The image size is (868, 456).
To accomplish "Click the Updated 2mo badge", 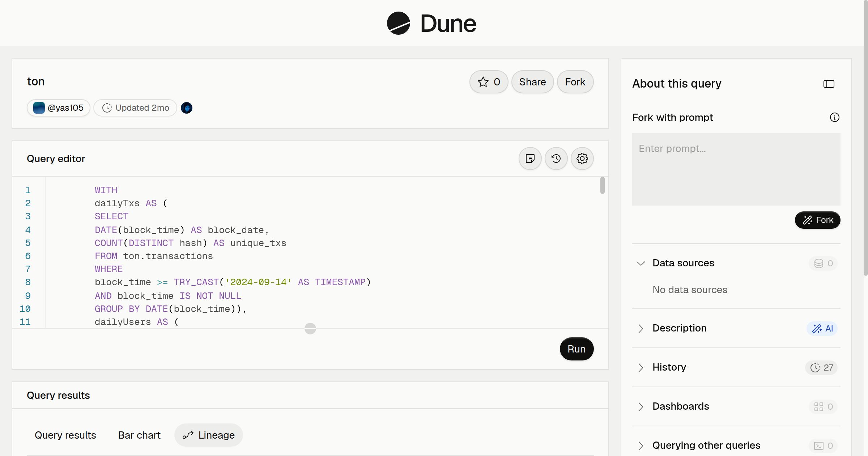I will 135,108.
